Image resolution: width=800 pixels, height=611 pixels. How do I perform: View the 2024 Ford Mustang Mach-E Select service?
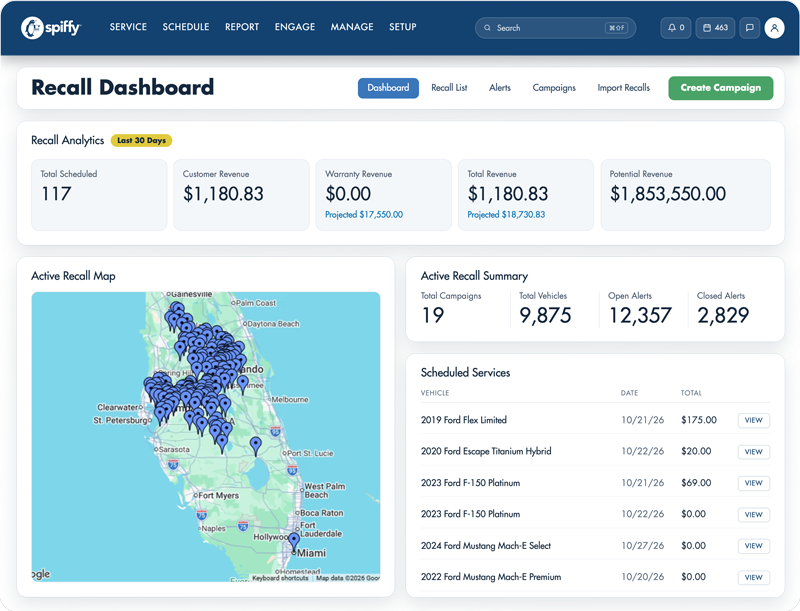coord(754,546)
